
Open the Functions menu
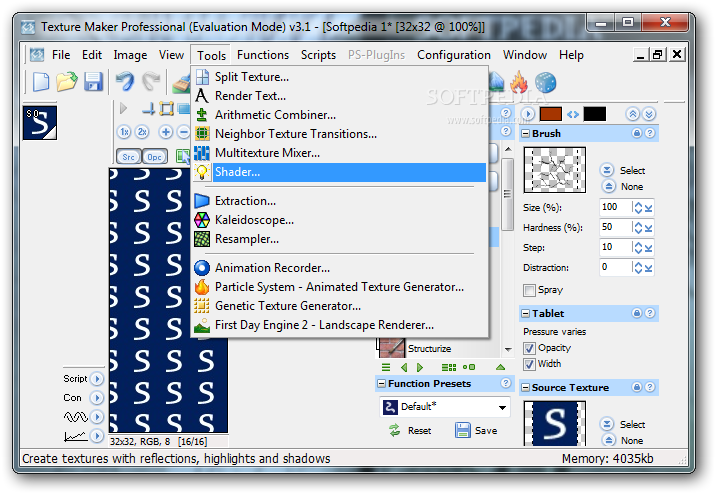[x=263, y=55]
